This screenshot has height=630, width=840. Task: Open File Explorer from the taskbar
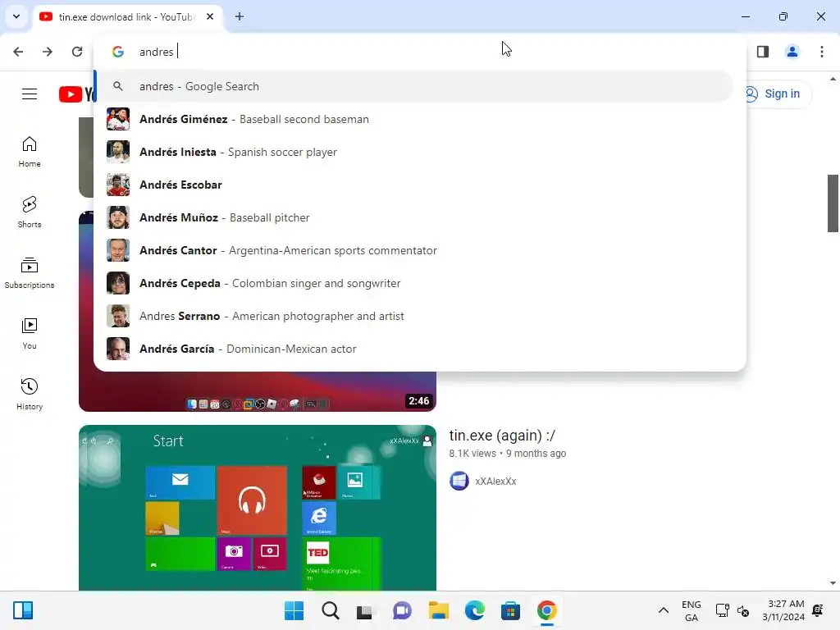pos(438,610)
